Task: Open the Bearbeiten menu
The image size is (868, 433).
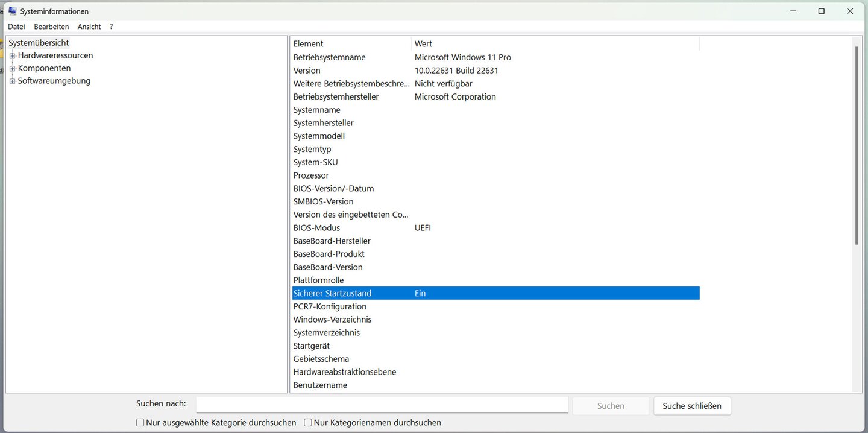Action: pyautogui.click(x=51, y=27)
